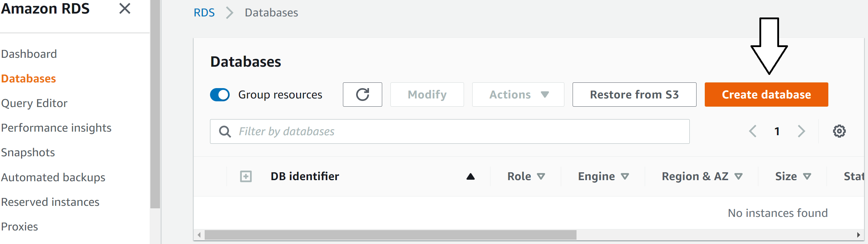
Task: Click the search magnifier icon
Action: click(225, 132)
